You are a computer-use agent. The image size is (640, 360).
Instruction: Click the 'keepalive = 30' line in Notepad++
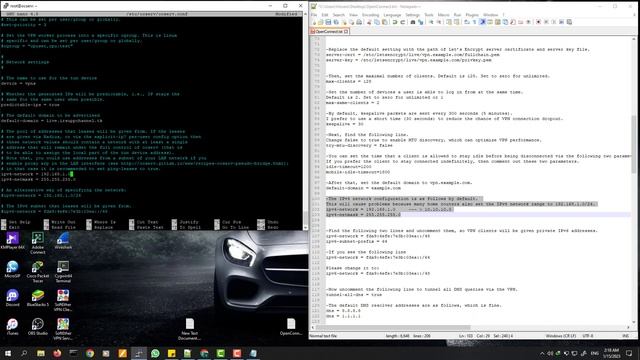tap(344, 124)
